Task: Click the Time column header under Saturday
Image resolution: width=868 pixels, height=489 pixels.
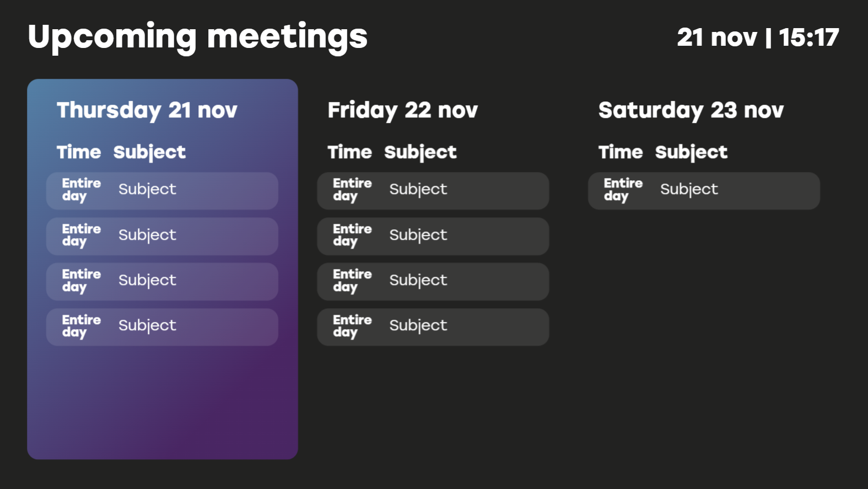Action: (x=621, y=152)
